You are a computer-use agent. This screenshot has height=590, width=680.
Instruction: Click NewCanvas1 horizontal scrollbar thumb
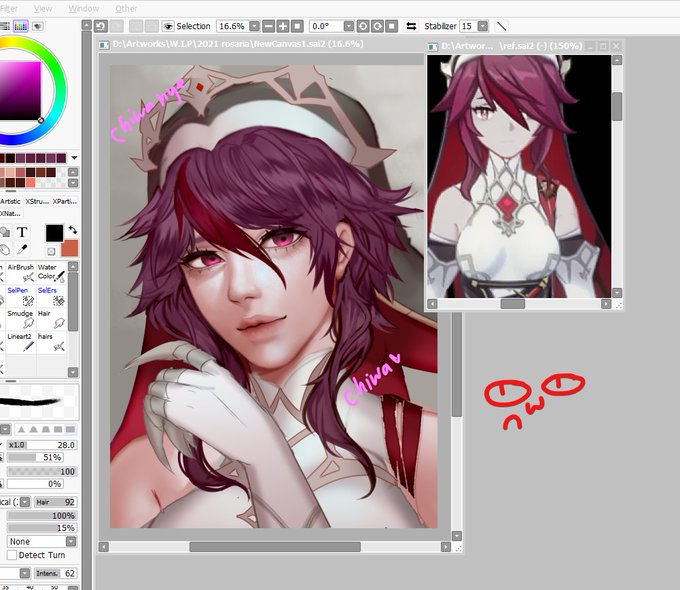pyautogui.click(x=275, y=547)
